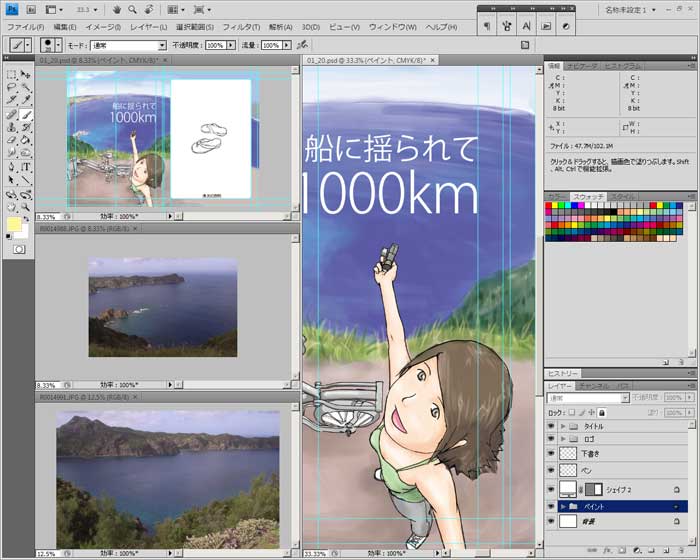Viewport: 700px width, 560px height.
Task: Select the Move tool
Action: 26,74
